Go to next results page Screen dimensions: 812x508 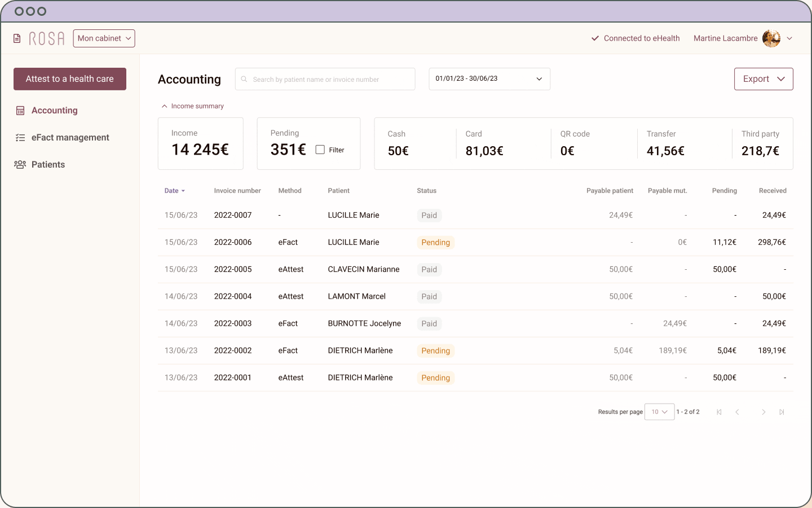[x=764, y=412]
